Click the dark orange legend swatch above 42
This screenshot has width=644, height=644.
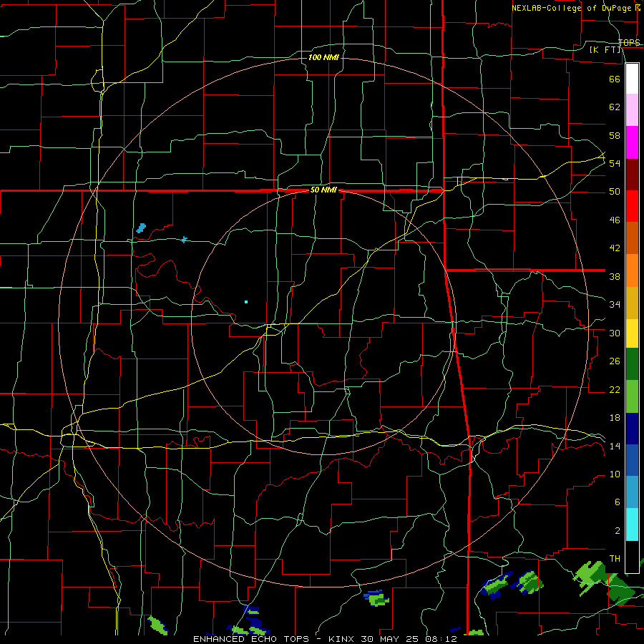(632, 238)
